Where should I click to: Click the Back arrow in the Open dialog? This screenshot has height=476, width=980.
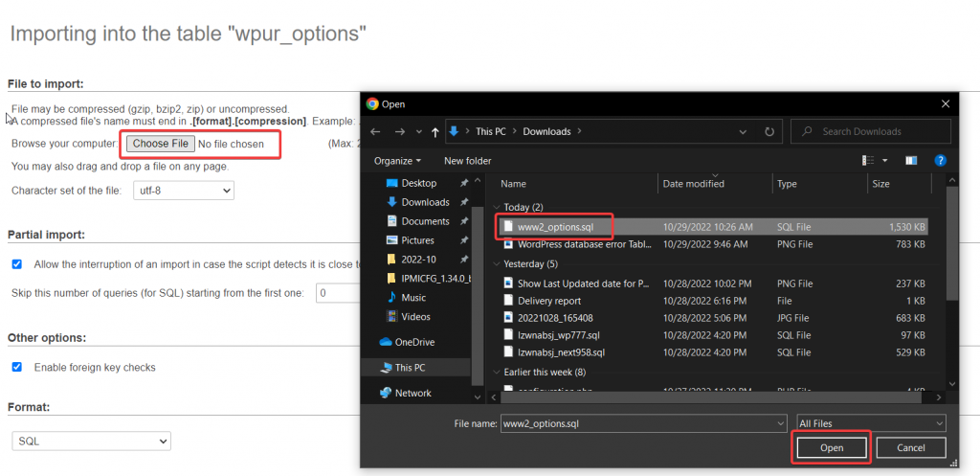point(375,131)
